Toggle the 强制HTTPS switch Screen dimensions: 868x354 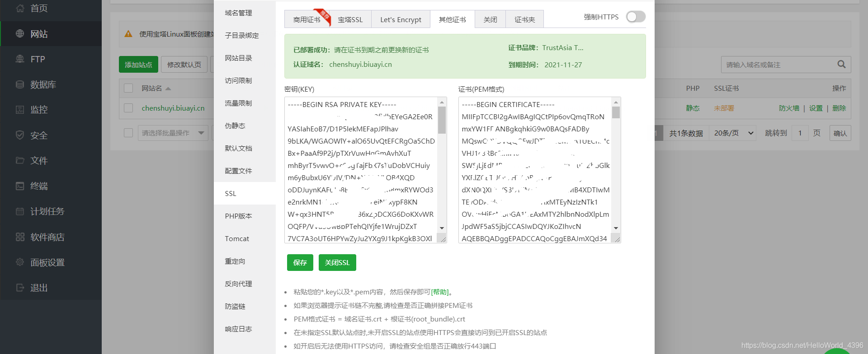(636, 17)
